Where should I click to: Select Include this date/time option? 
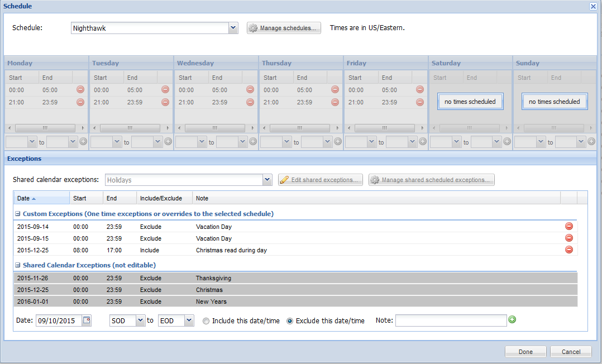click(206, 321)
